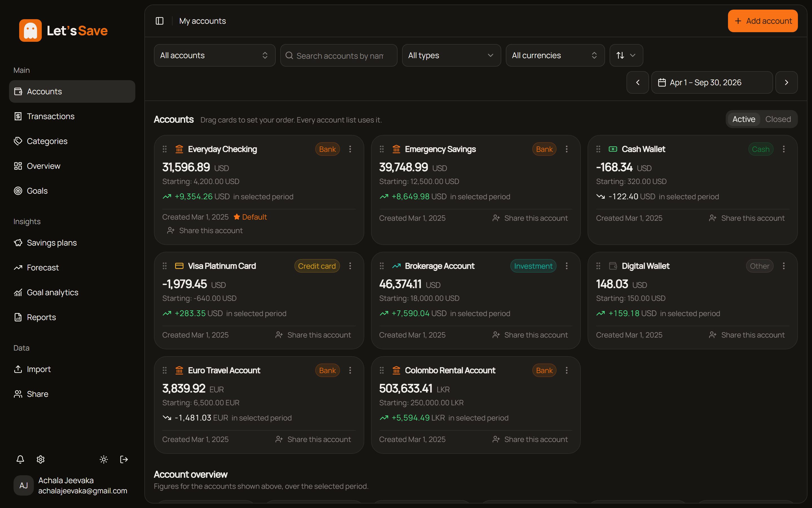Click the Add account button
812x508 pixels.
click(762, 21)
